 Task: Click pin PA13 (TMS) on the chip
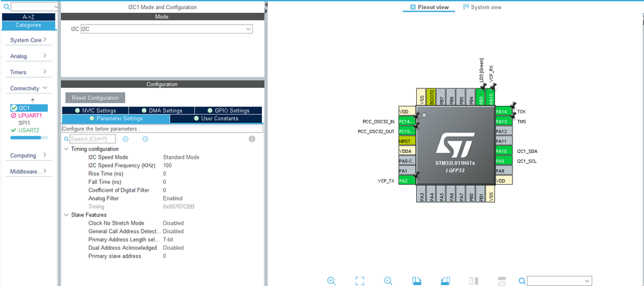click(503, 121)
